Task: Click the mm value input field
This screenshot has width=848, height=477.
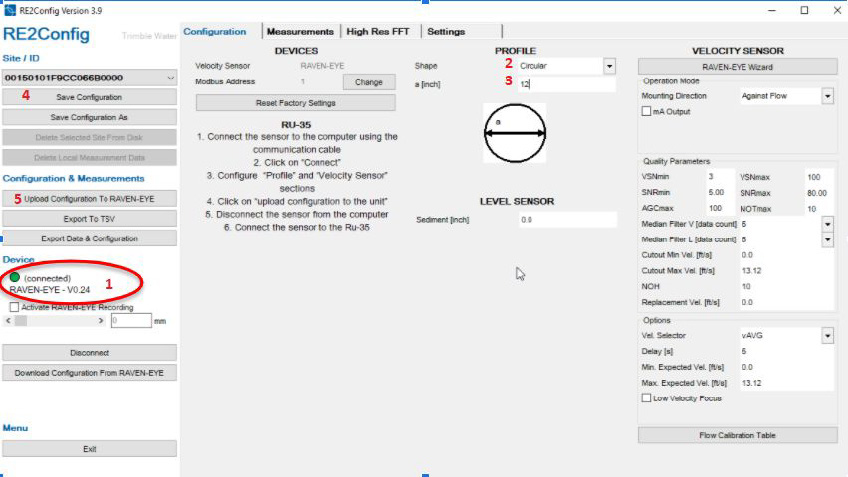Action: pos(131,321)
